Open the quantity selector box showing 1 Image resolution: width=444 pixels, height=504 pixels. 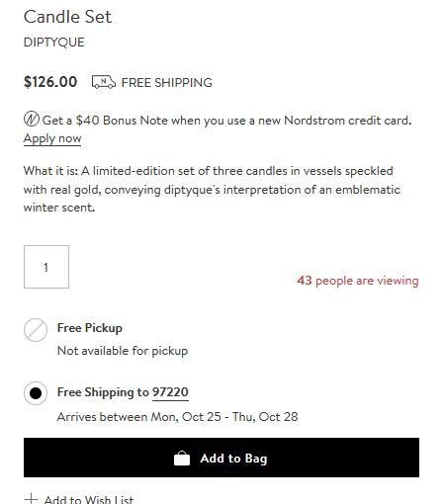46,267
